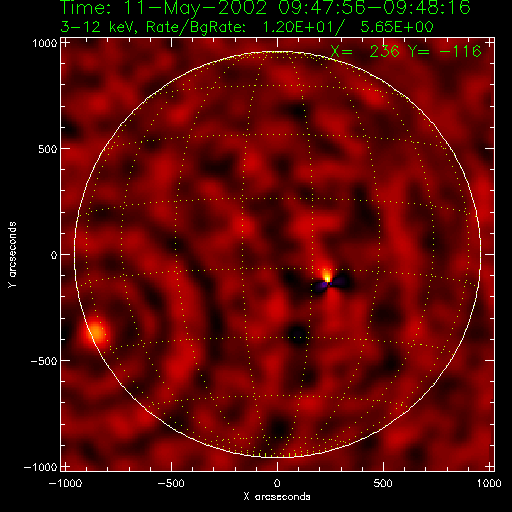Click the north pole of the solar grid
Viewport: 512px width, 512px height.
(277, 52)
